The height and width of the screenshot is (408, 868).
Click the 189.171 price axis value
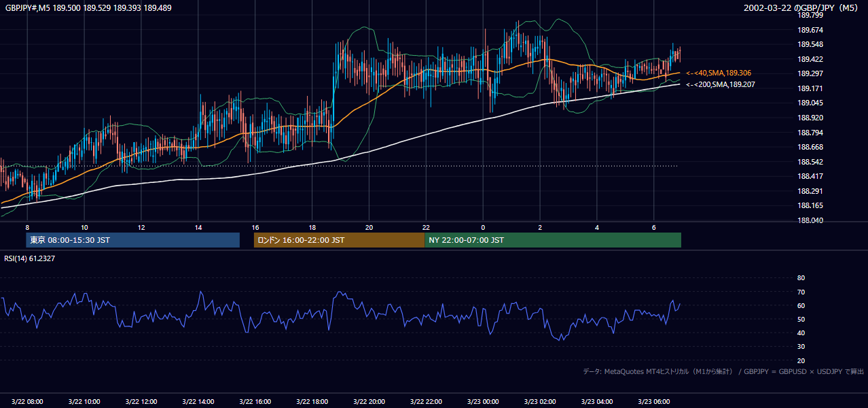810,88
